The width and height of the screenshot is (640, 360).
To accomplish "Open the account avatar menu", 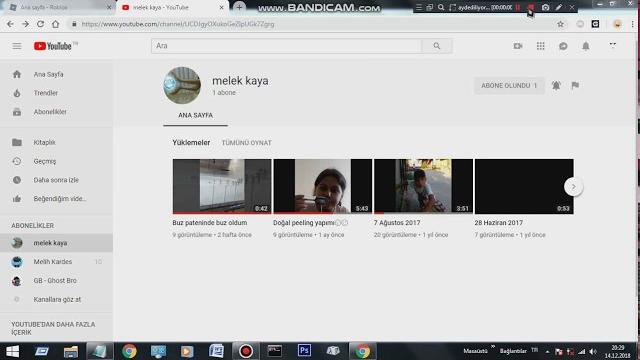I will [613, 45].
